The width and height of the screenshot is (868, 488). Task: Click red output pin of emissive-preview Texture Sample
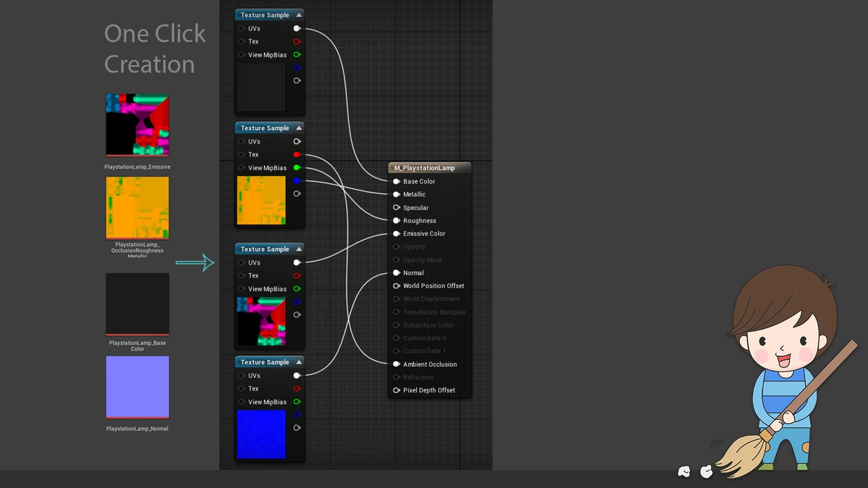pyautogui.click(x=297, y=275)
